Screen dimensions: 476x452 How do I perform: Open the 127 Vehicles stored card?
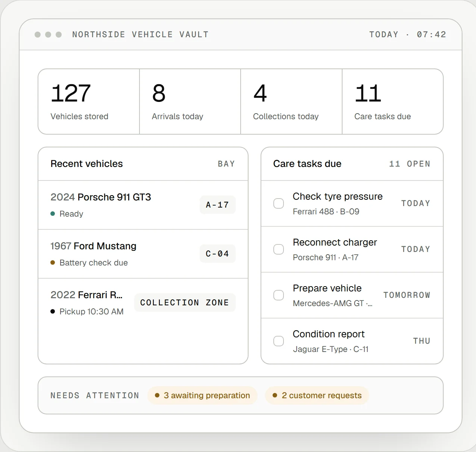tap(89, 102)
